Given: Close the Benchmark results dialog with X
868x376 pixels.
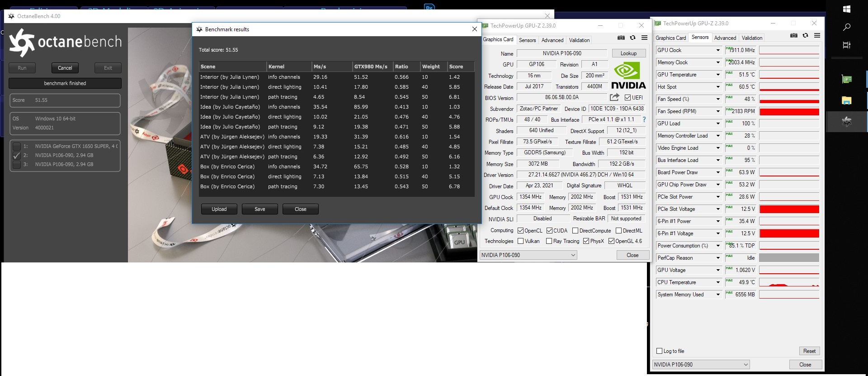Looking at the screenshot, I should 474,29.
